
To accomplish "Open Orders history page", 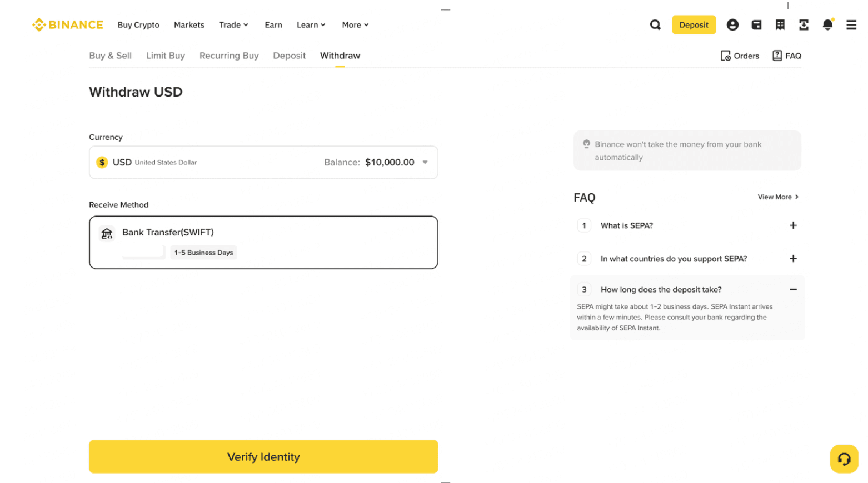I will (x=740, y=56).
